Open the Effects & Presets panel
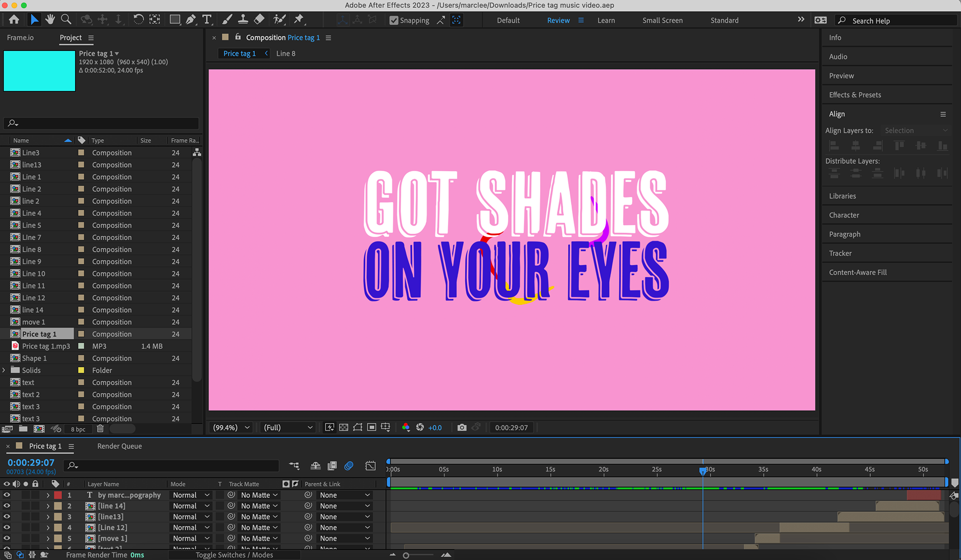 click(x=854, y=95)
